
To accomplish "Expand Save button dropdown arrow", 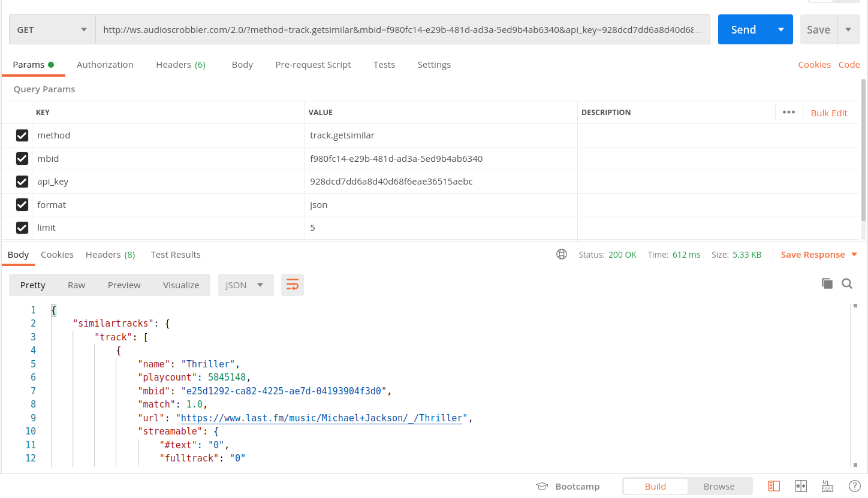I will click(848, 29).
